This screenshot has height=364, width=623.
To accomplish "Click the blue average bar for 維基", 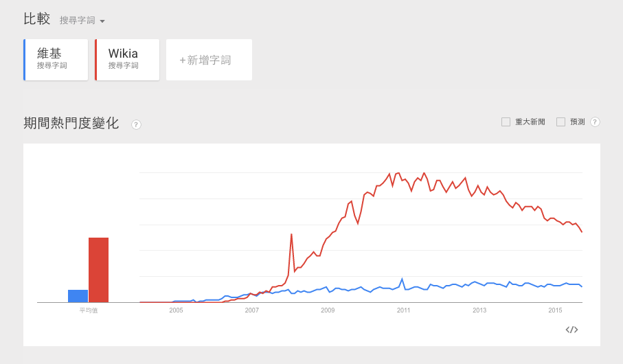I will pos(78,296).
